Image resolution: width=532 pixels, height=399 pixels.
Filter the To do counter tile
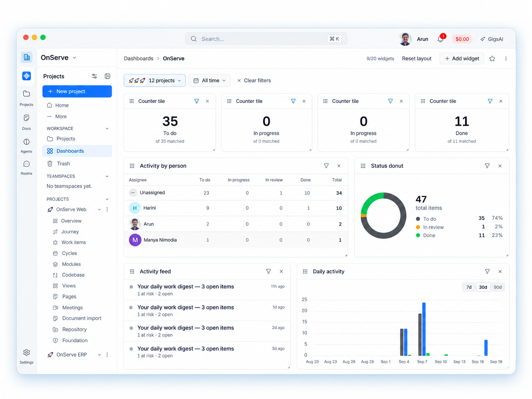click(x=197, y=101)
